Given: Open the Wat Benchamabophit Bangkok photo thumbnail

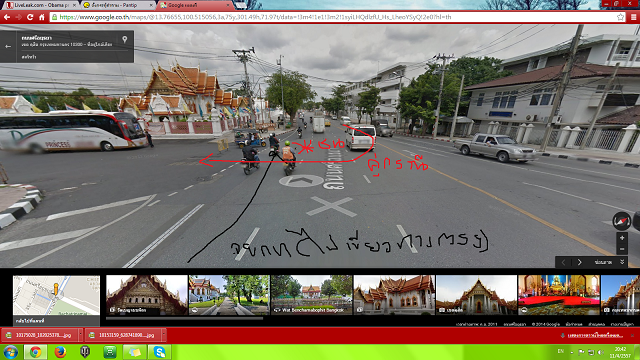Looking at the screenshot, I should click(x=311, y=295).
